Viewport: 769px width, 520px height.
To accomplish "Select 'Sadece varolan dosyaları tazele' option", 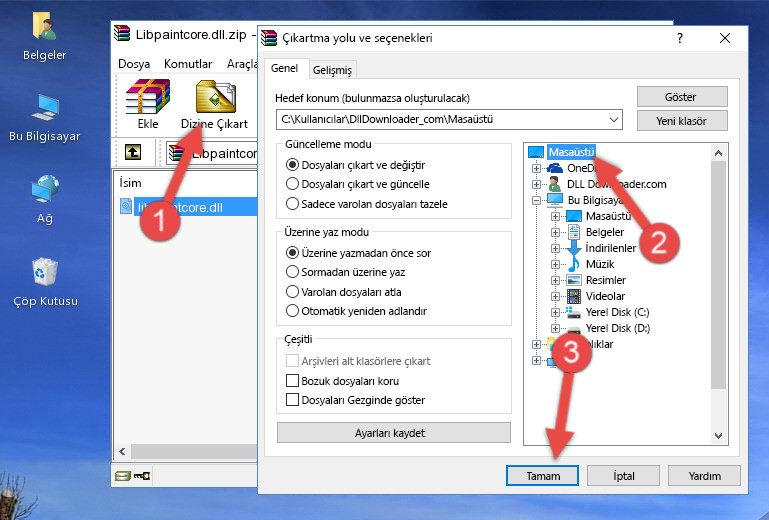I will pyautogui.click(x=292, y=204).
